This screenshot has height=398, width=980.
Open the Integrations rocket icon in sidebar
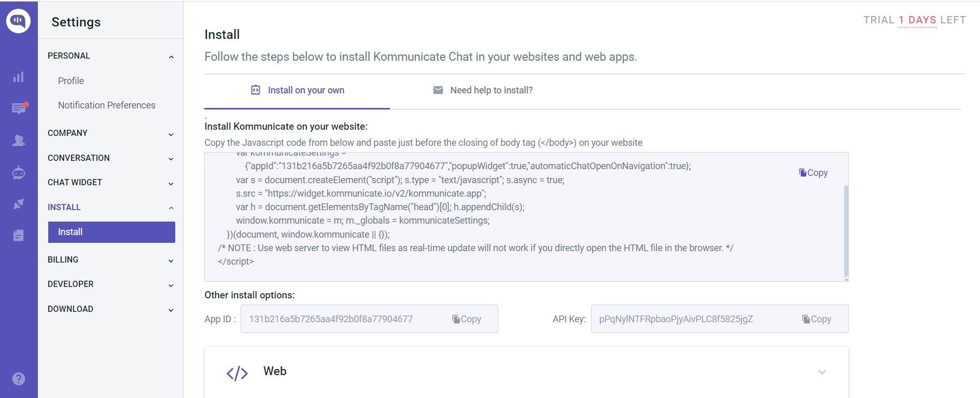pyautogui.click(x=19, y=204)
